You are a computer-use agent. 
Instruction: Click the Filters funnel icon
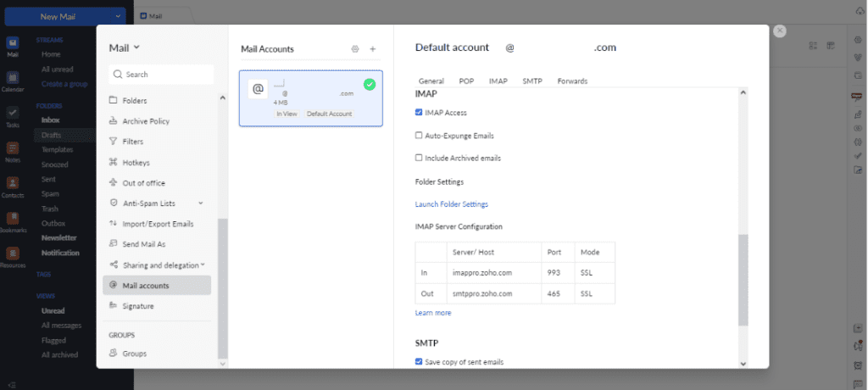point(113,142)
